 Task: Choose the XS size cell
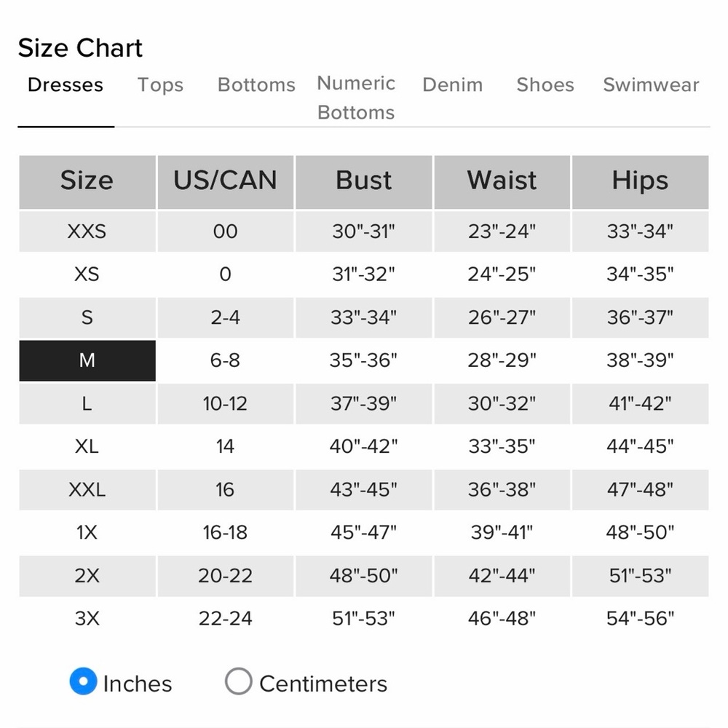coord(87,274)
